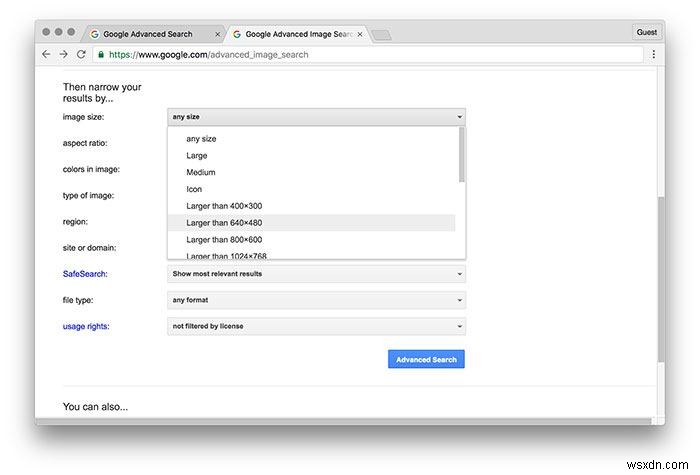This screenshot has width=700, height=475.
Task: Close the Google Advanced Search tab
Action: [x=219, y=34]
